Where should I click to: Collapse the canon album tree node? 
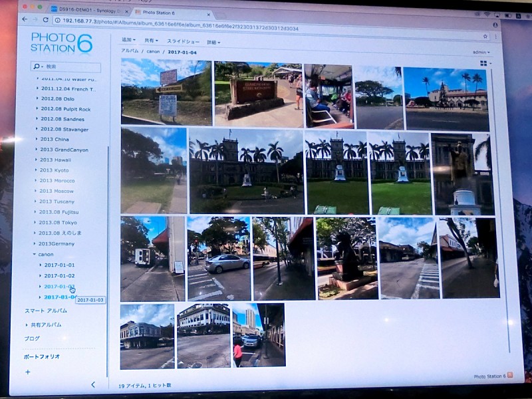click(x=34, y=254)
